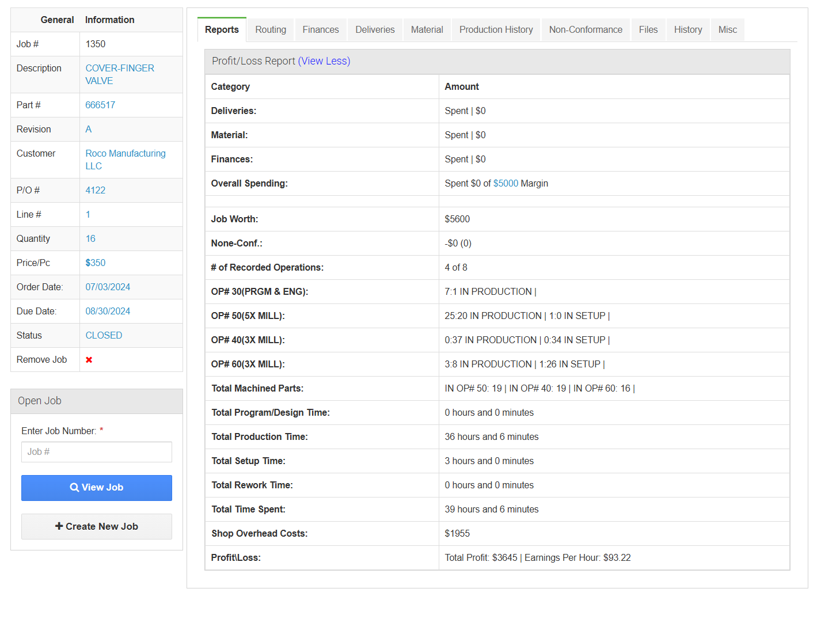The width and height of the screenshot is (840, 619).
Task: Open the History tab
Action: pyautogui.click(x=687, y=29)
